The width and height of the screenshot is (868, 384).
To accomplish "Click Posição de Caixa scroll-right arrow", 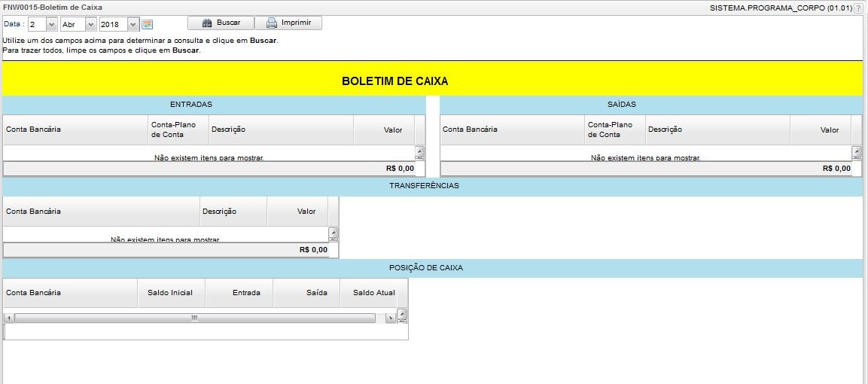I will coord(390,318).
